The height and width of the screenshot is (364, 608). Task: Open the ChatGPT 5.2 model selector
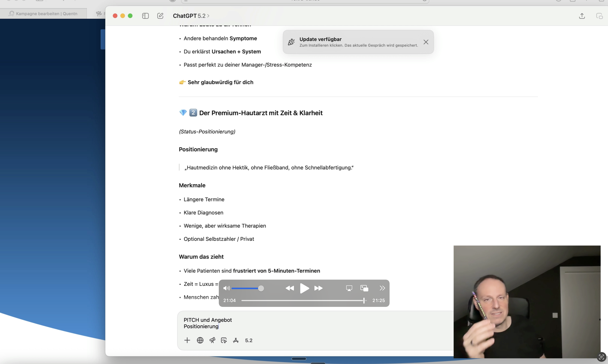[191, 16]
